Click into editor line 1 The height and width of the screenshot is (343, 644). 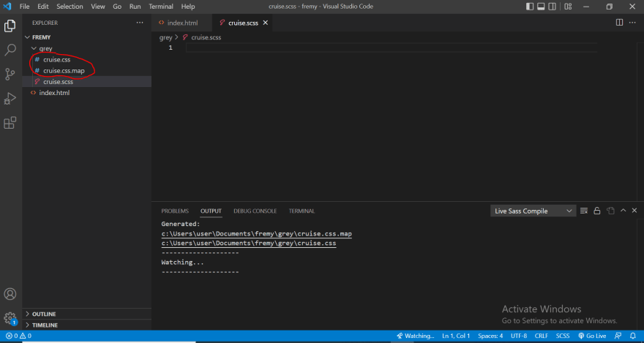(392, 48)
